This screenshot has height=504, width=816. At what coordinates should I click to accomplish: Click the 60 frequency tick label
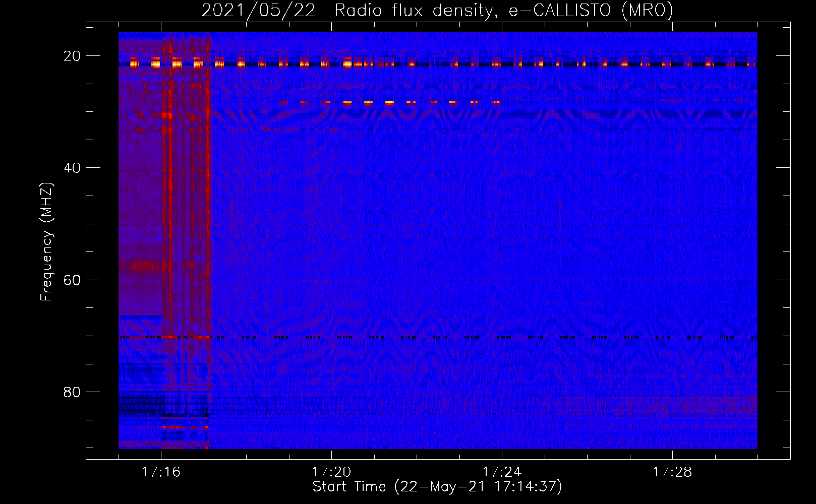(x=72, y=280)
